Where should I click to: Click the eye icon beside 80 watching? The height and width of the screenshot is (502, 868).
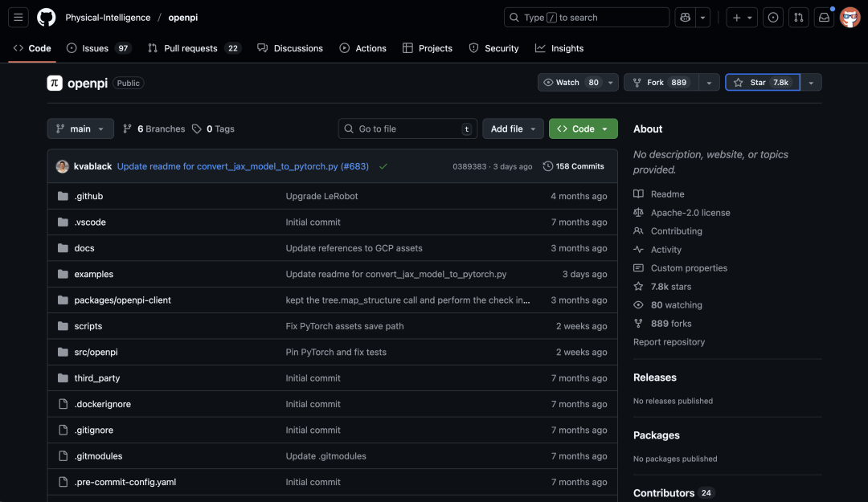[x=638, y=305]
